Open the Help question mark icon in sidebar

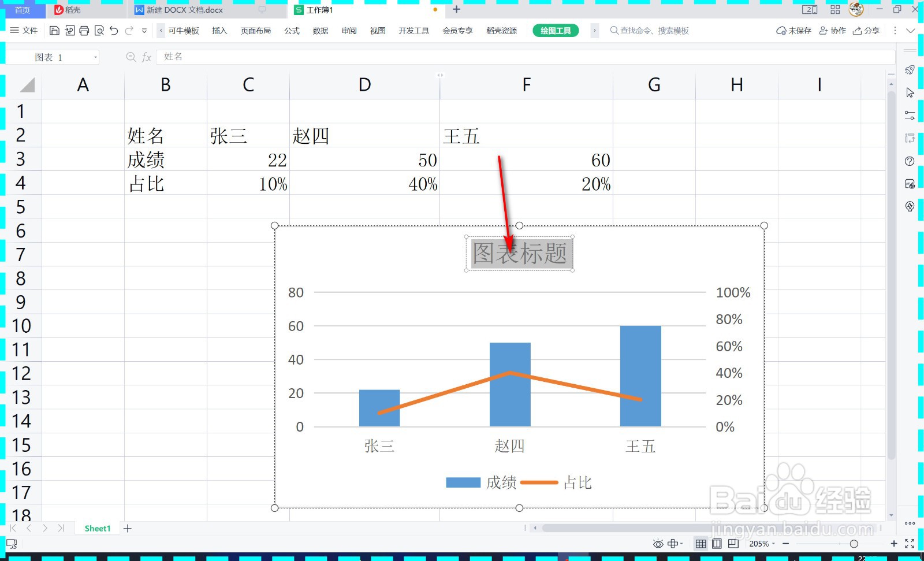pyautogui.click(x=910, y=161)
